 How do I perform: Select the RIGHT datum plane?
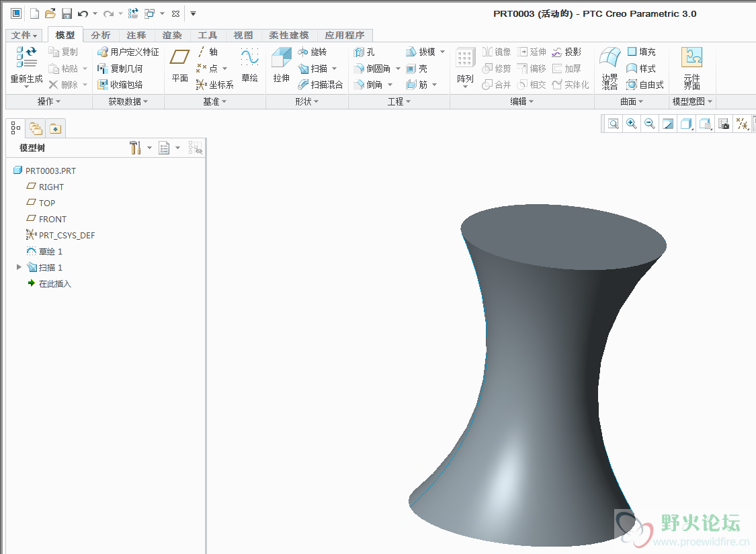[x=45, y=187]
